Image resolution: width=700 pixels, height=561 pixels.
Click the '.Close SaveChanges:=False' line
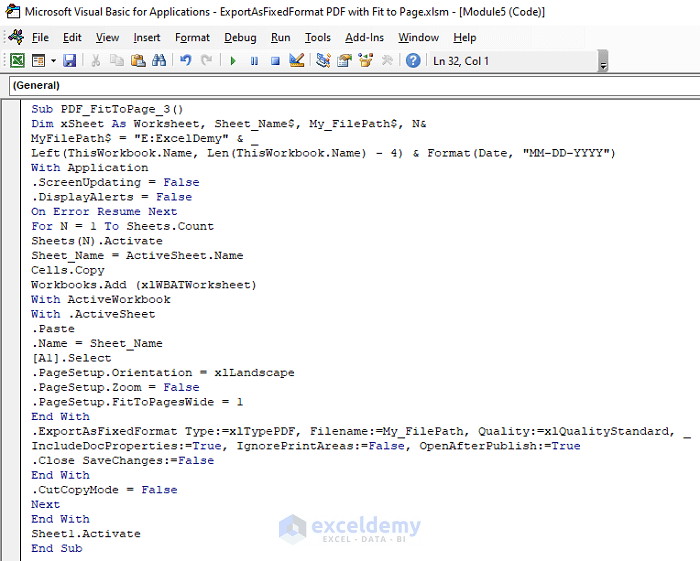122,461
